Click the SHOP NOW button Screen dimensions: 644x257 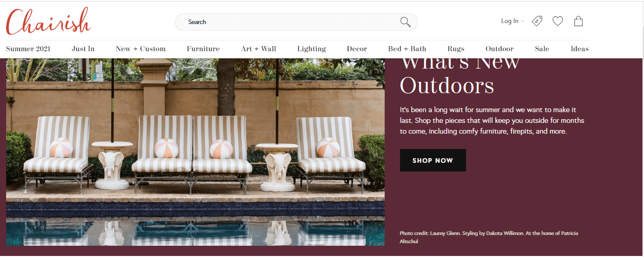coord(433,160)
